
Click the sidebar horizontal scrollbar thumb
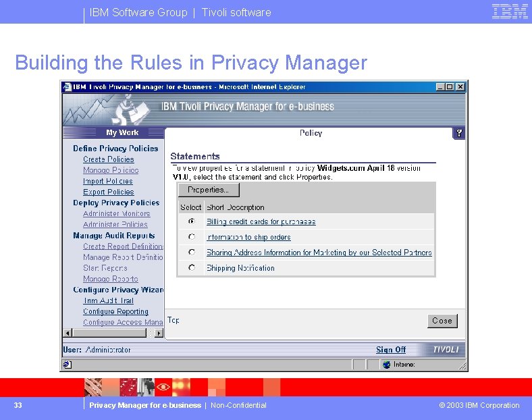point(109,333)
